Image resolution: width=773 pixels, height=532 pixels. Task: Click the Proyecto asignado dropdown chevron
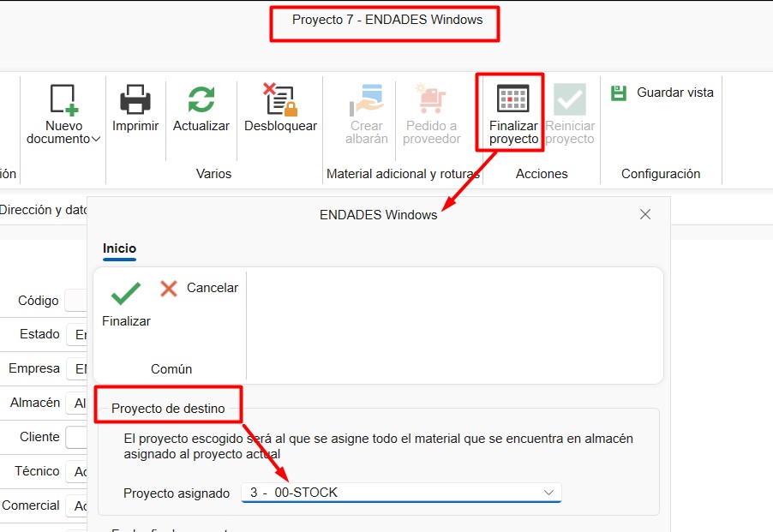[x=549, y=493]
